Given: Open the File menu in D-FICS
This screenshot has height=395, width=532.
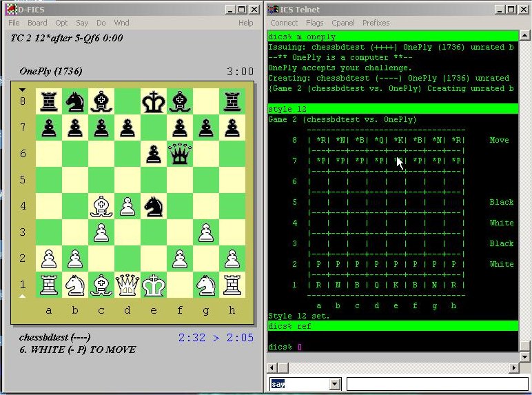Looking at the screenshot, I should 14,23.
